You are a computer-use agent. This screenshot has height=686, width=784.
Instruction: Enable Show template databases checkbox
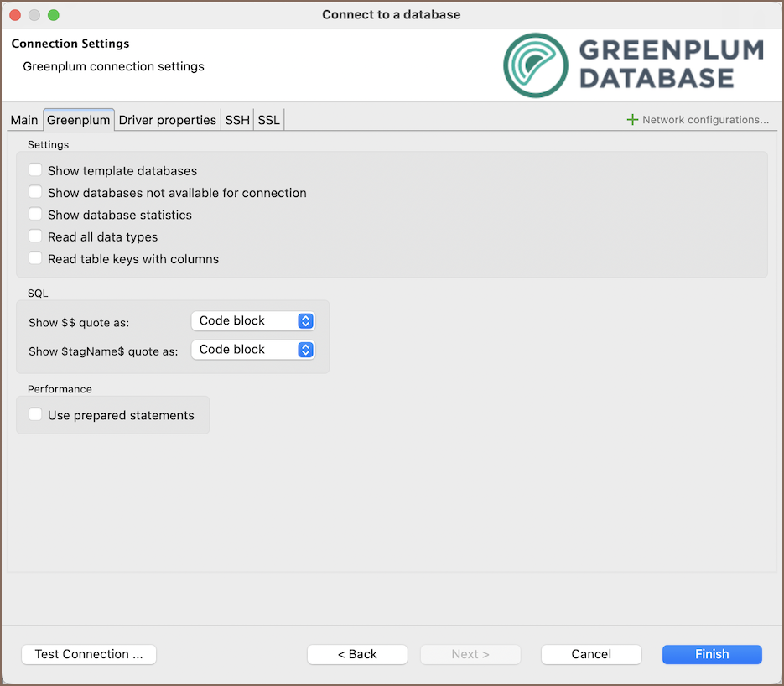(35, 170)
